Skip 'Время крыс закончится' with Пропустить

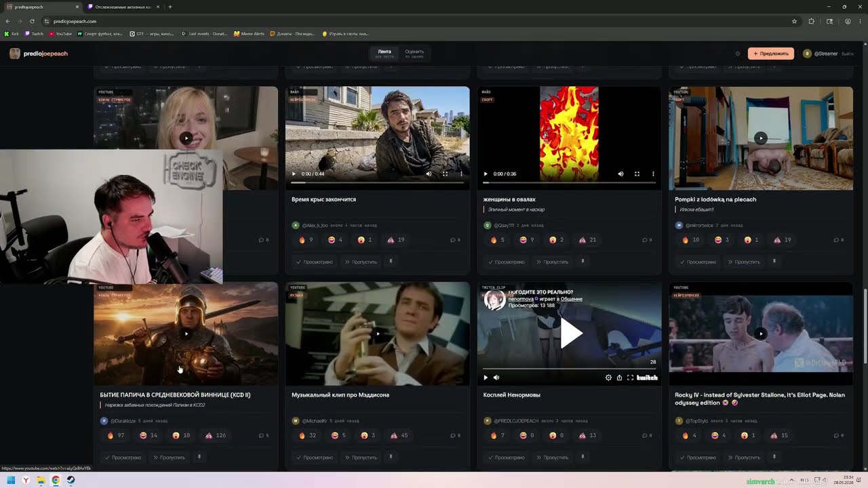click(x=361, y=262)
